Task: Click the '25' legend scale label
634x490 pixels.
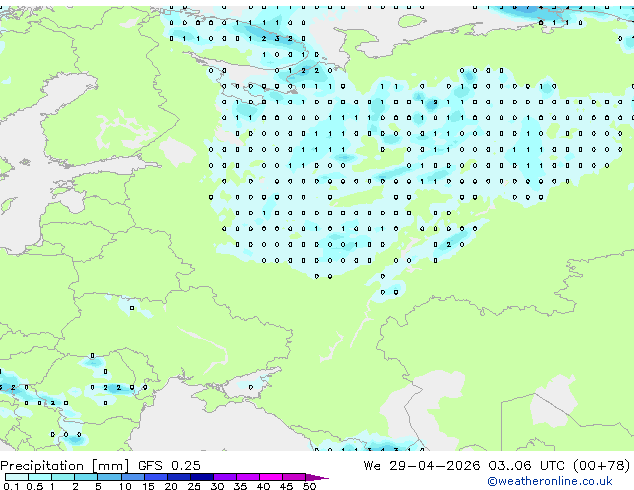Action: [x=194, y=486]
